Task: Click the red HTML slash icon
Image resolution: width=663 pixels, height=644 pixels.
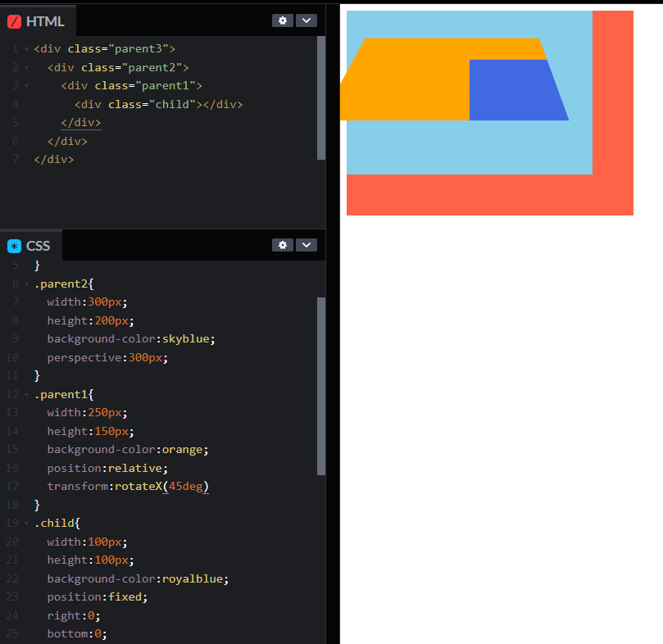Action: [x=15, y=21]
